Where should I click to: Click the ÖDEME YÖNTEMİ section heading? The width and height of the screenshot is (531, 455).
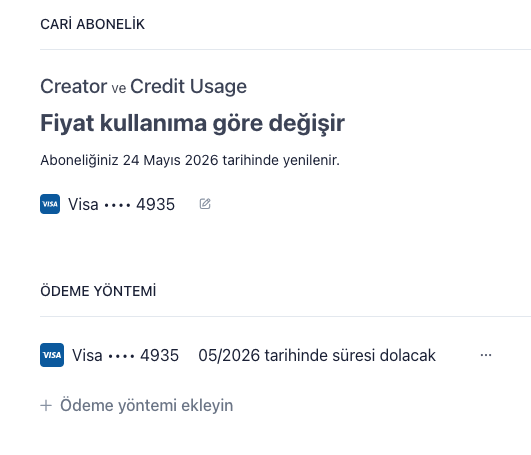98,291
